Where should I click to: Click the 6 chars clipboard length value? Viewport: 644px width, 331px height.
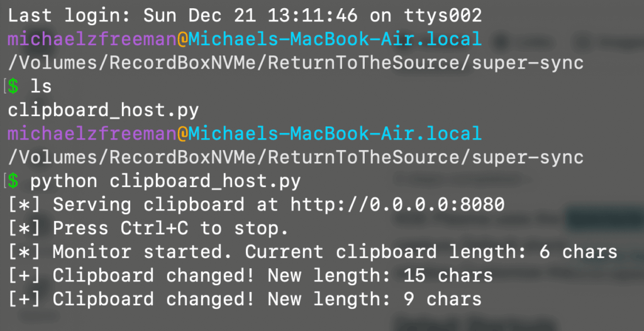click(x=579, y=252)
